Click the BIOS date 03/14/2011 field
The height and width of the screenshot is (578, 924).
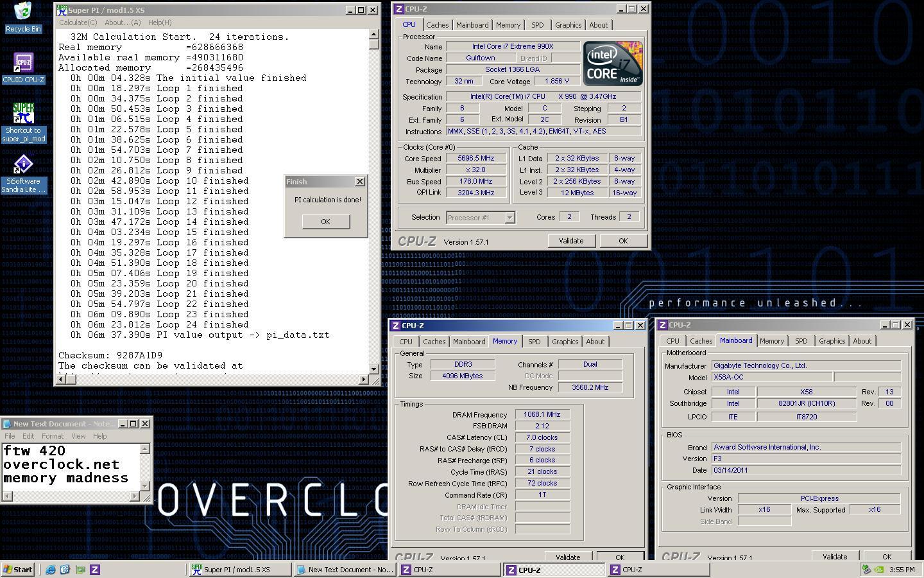[806, 470]
